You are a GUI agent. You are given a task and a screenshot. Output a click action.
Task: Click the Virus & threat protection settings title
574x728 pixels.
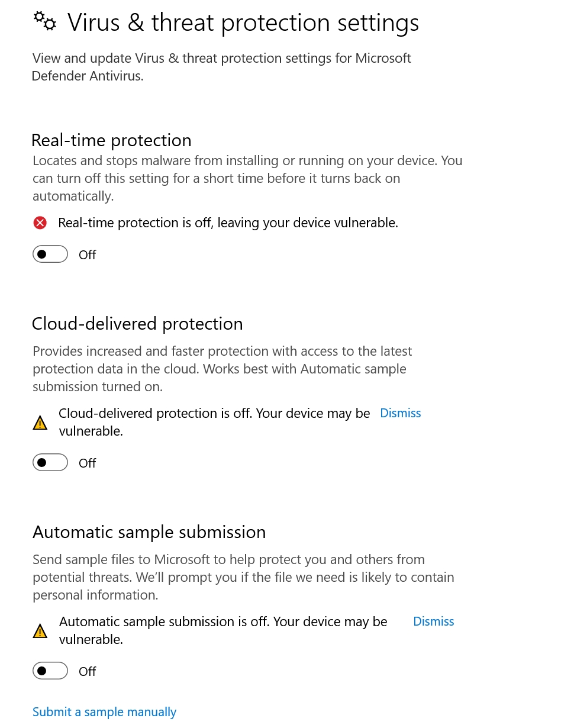click(243, 22)
